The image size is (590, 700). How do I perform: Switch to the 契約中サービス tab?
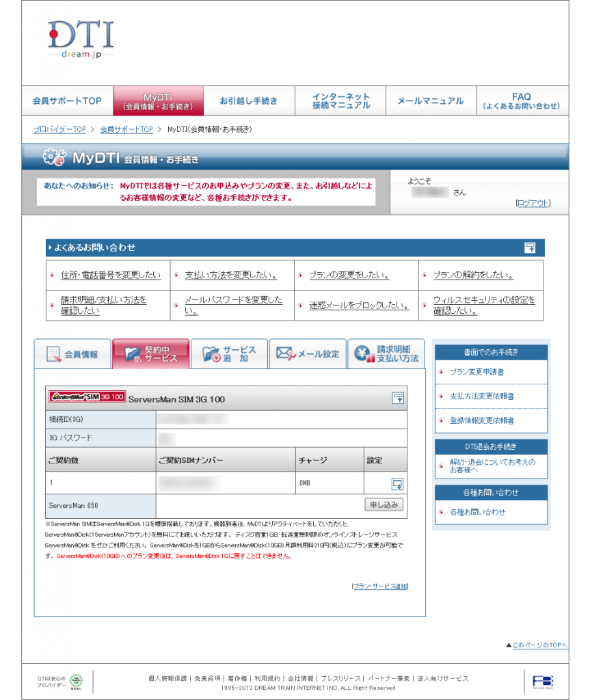coord(151,354)
